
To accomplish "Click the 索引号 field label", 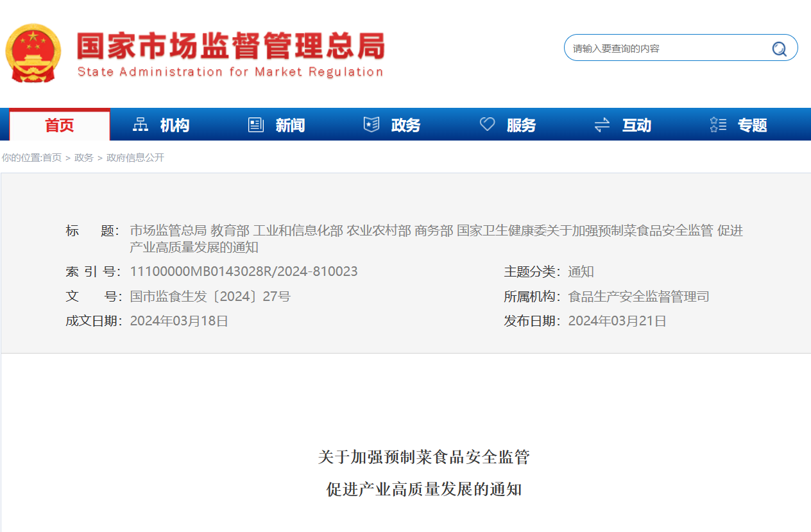I will coord(92,271).
